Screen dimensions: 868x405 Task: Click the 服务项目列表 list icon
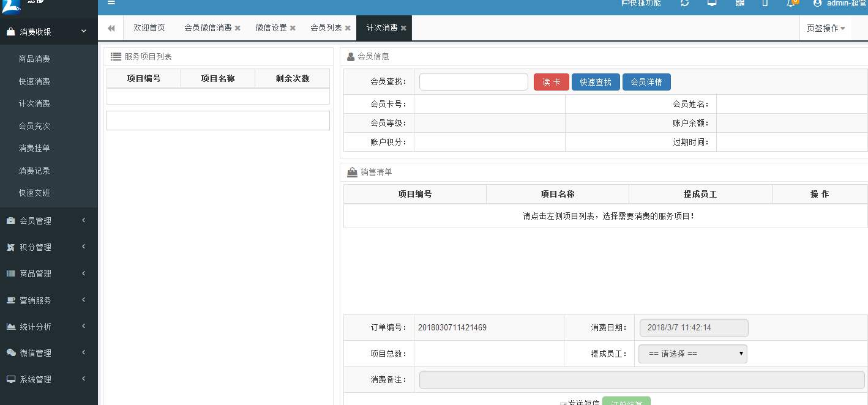[x=116, y=56]
